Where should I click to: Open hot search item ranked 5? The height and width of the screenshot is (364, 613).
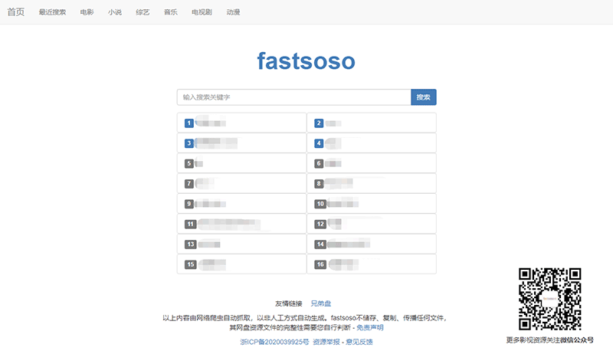241,163
